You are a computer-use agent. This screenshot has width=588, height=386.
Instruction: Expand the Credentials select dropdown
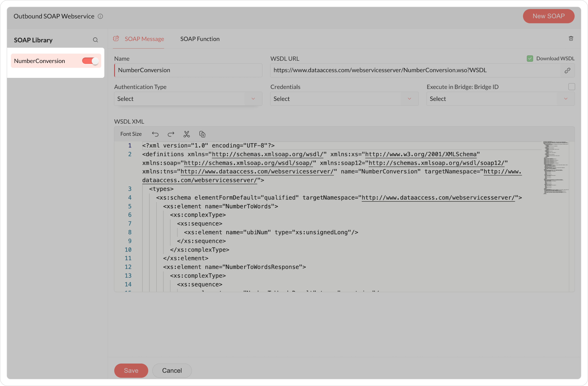344,99
